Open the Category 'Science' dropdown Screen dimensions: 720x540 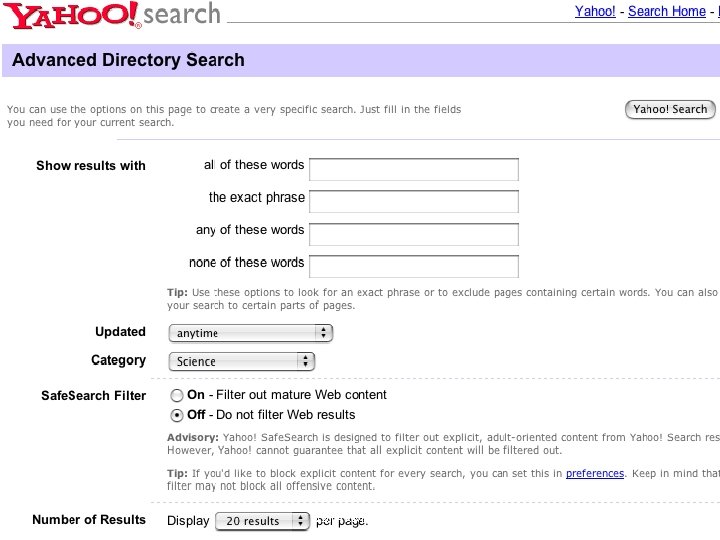coord(242,361)
